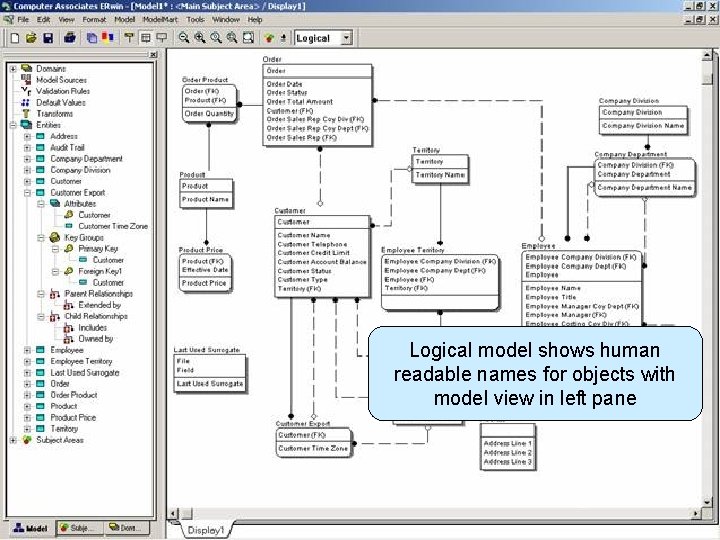Open the Format menu
The width and height of the screenshot is (720, 540).
click(94, 19)
